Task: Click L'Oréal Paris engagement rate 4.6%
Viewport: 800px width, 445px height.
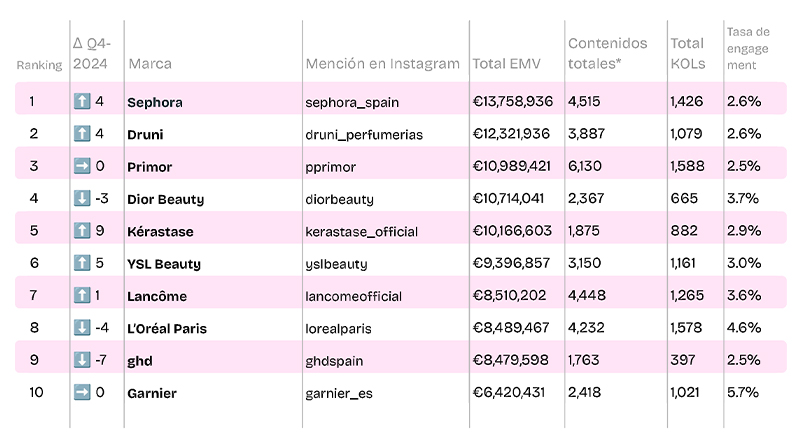Action: tap(744, 328)
